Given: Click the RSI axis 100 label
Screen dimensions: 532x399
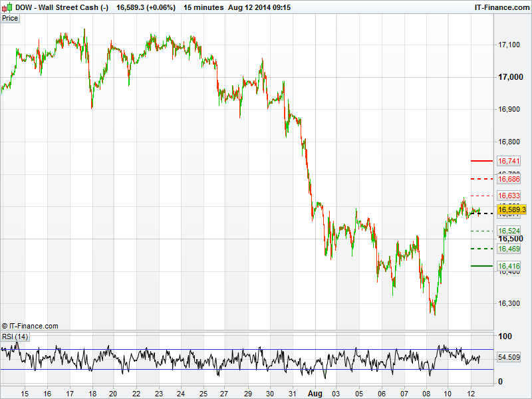Looking at the screenshot, I should (x=505, y=336).
